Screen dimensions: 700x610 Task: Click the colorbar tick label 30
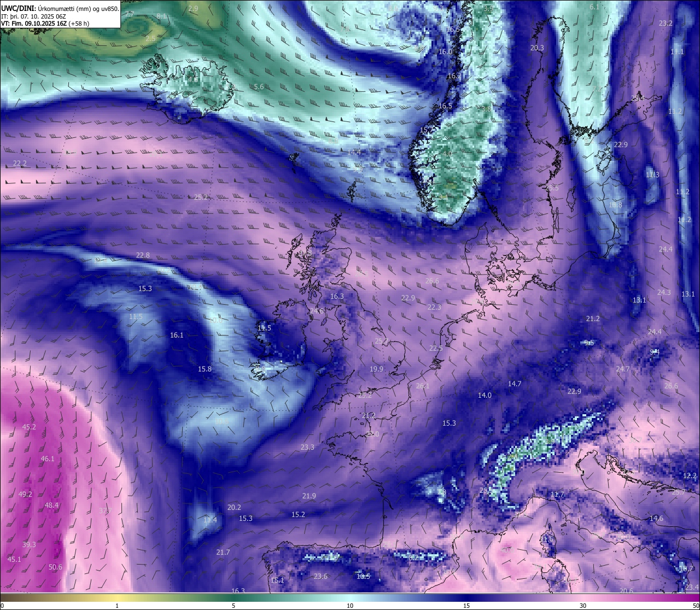[x=583, y=606]
